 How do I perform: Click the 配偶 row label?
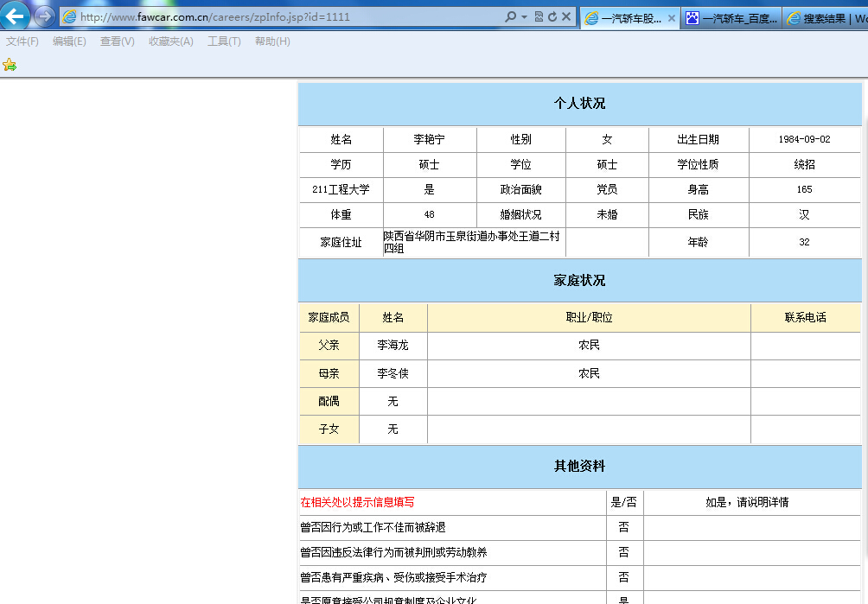[x=329, y=402]
